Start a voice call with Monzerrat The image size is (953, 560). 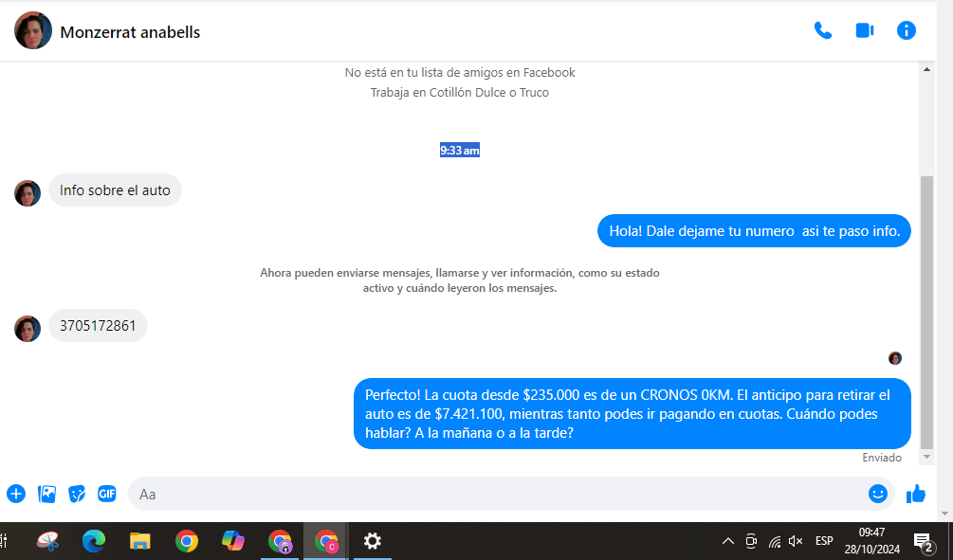pos(822,30)
